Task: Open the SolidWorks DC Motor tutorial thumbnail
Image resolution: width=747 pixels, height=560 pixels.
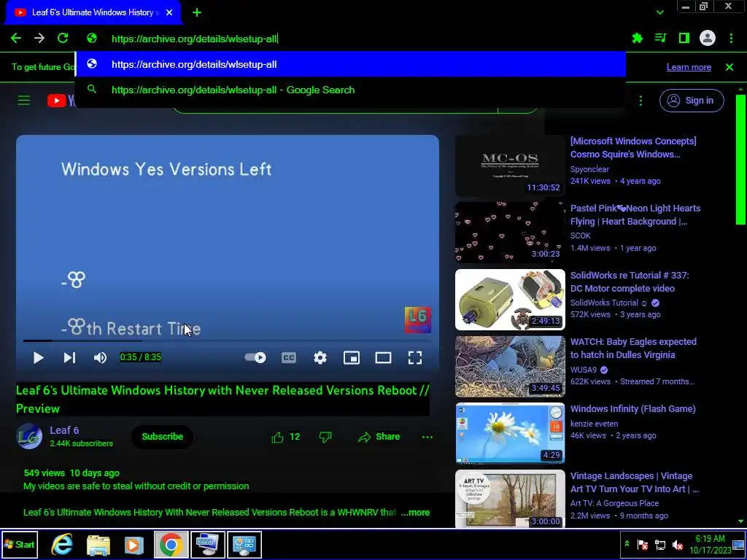Action: point(510,300)
